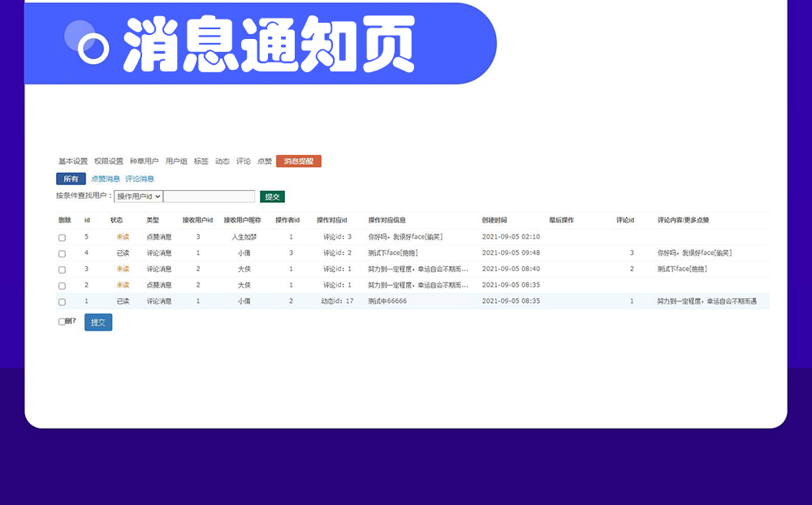Select the checkbox for row id 1
The height and width of the screenshot is (505, 812).
(62, 302)
